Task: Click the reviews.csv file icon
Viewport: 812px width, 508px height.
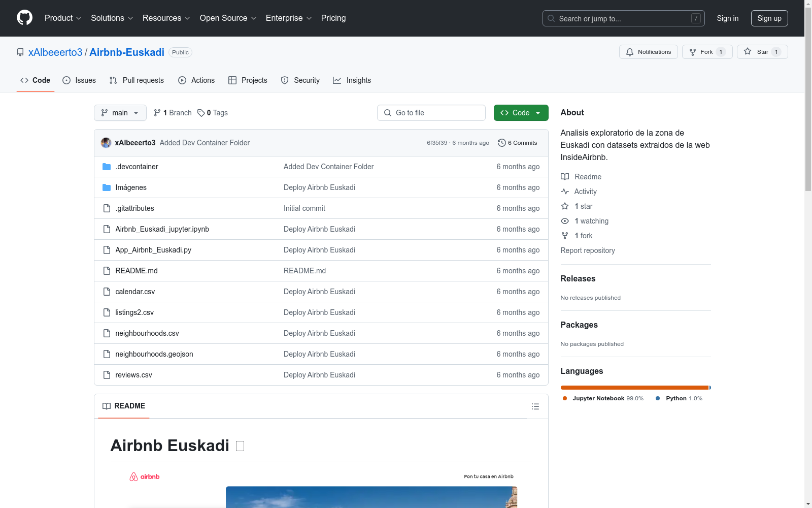Action: click(x=107, y=375)
